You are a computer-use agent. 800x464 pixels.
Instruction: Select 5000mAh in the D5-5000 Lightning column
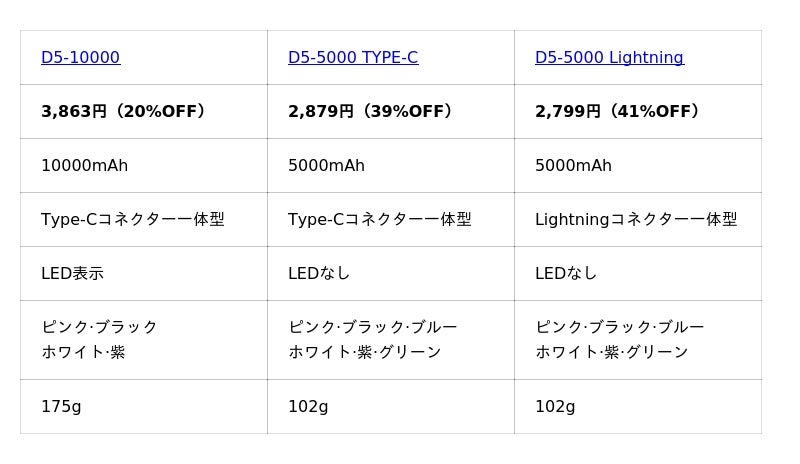pyautogui.click(x=573, y=166)
